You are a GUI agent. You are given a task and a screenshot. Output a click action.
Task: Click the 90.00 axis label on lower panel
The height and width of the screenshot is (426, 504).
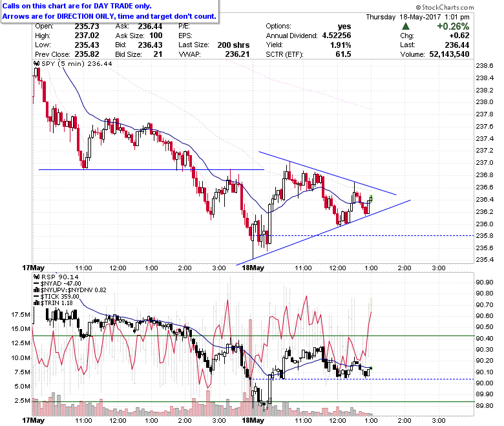pos(485,383)
